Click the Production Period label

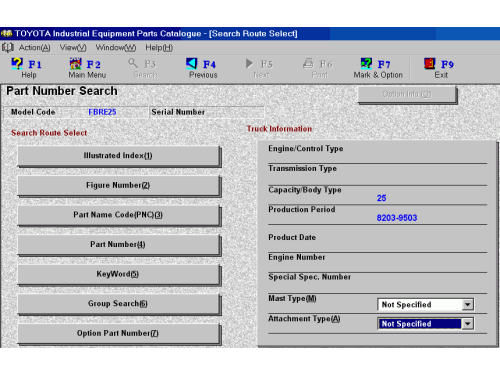302,209
